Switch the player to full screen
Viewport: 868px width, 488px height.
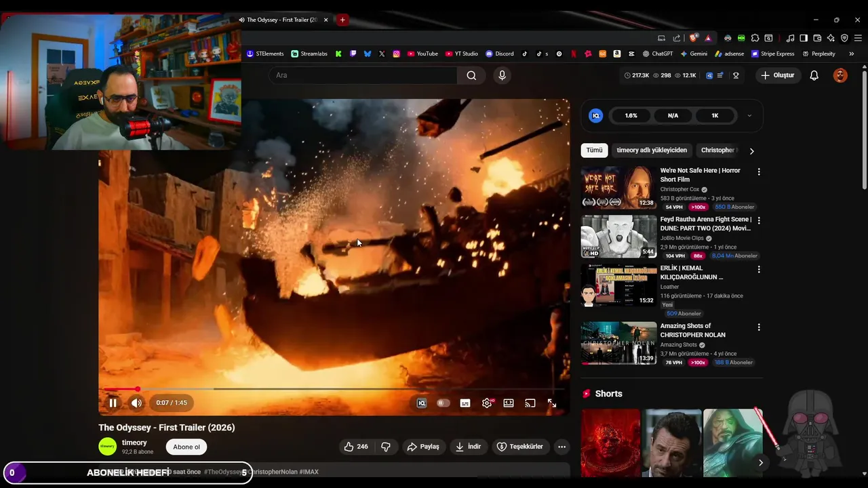[x=552, y=403]
